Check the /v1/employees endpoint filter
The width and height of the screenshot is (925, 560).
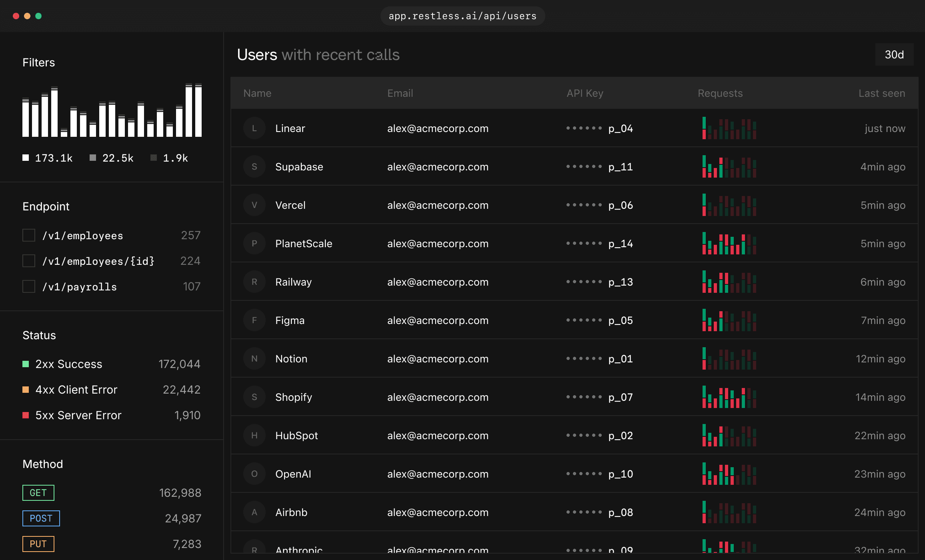pos(29,235)
